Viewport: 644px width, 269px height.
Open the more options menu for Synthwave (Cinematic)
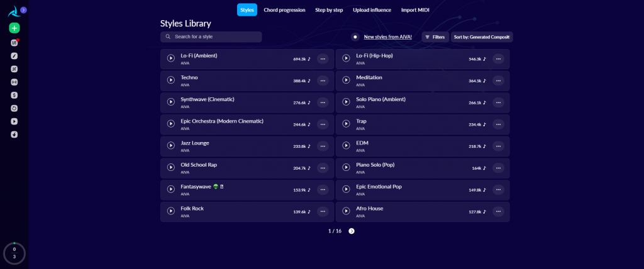323,102
